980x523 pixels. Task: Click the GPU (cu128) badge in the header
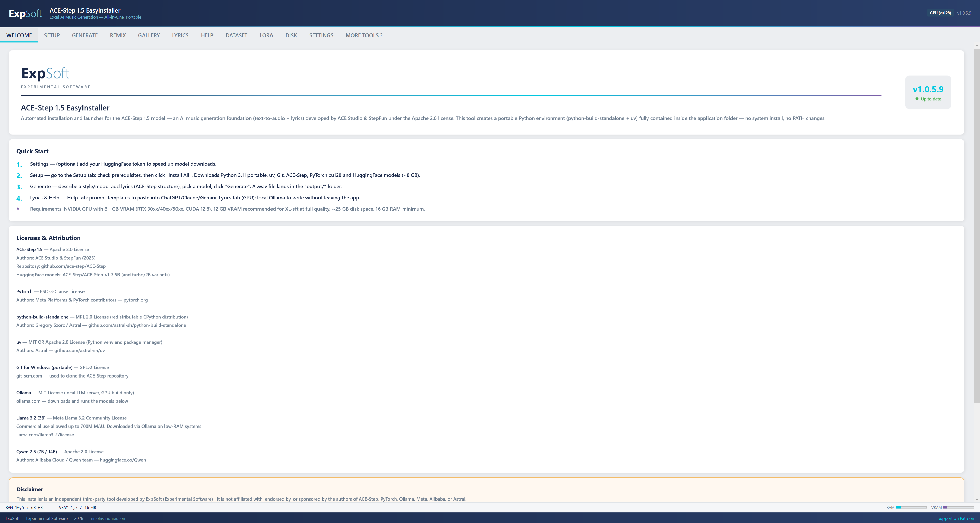click(940, 13)
